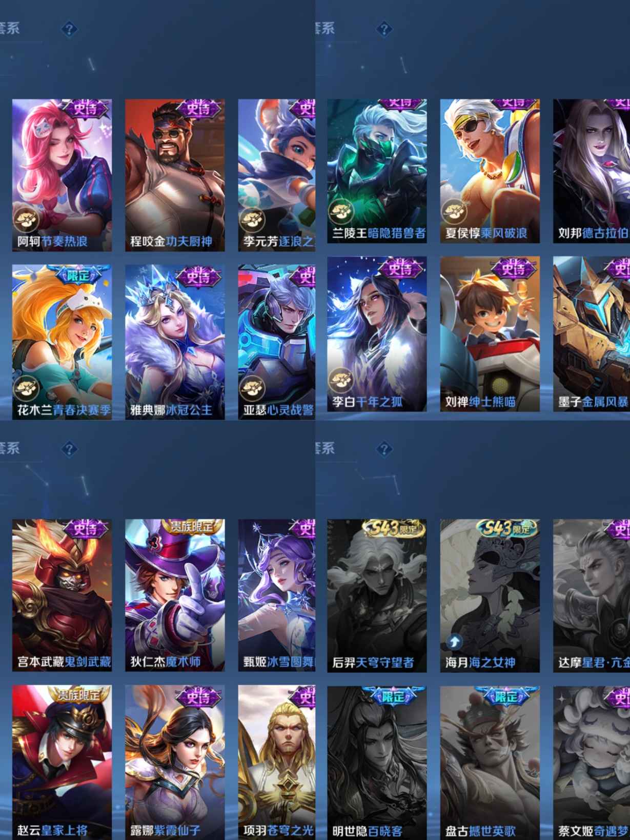Select the 夏侯惇乘风破浪 skin card
The width and height of the screenshot is (630, 840).
click(x=490, y=171)
